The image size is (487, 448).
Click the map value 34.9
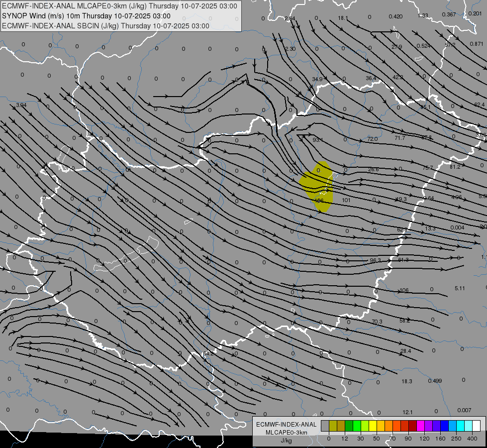point(317,79)
